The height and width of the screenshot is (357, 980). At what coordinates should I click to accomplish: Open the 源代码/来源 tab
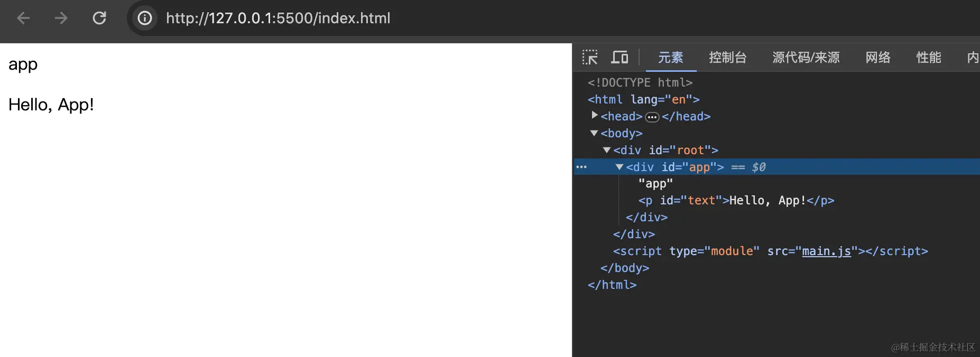(x=806, y=57)
